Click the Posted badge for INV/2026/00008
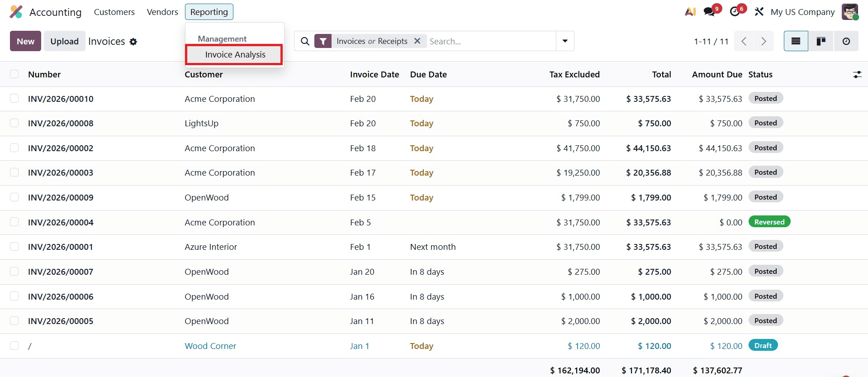Viewport: 868px width, 377px height. (x=765, y=123)
